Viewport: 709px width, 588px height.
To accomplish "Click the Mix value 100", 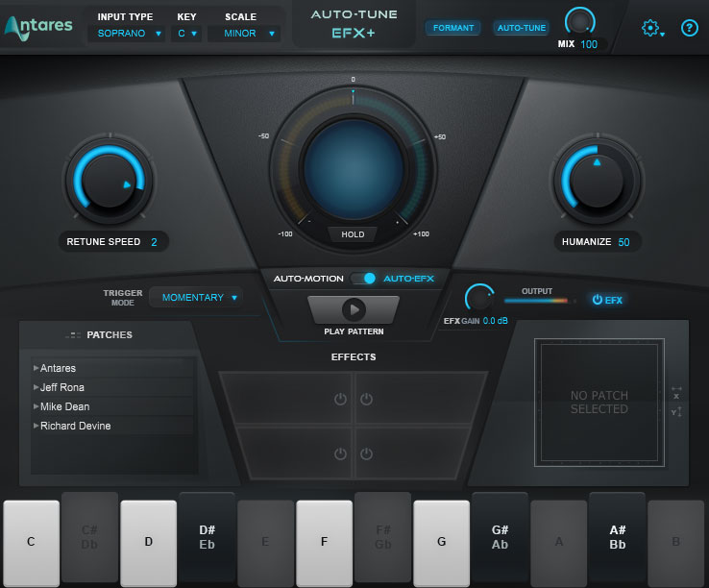I will (x=589, y=44).
